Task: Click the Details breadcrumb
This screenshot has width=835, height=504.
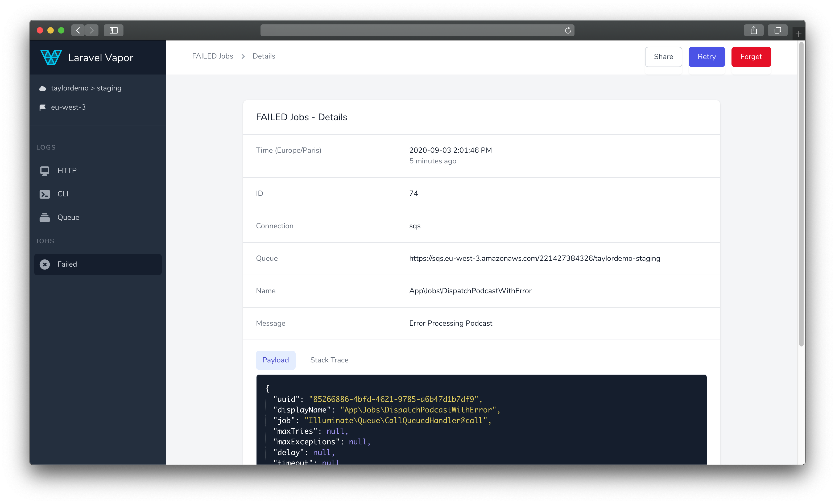Action: click(264, 56)
